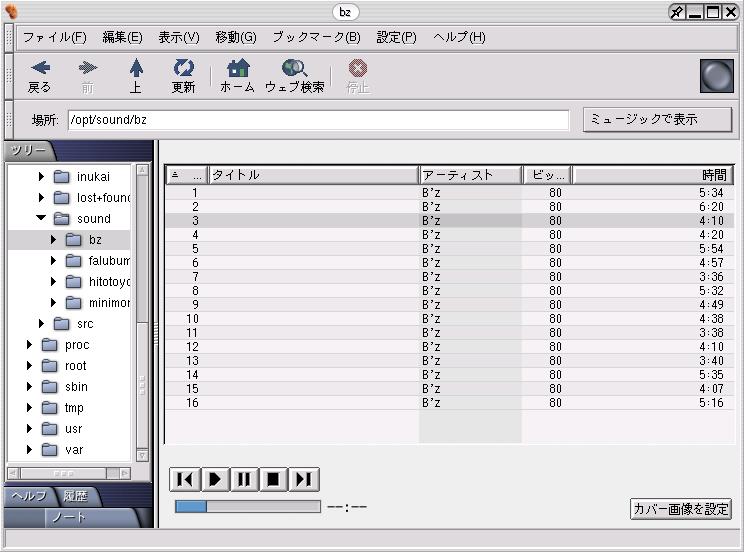This screenshot has width=744, height=552.
Task: Open the 編集(E) menu
Action: [122, 37]
